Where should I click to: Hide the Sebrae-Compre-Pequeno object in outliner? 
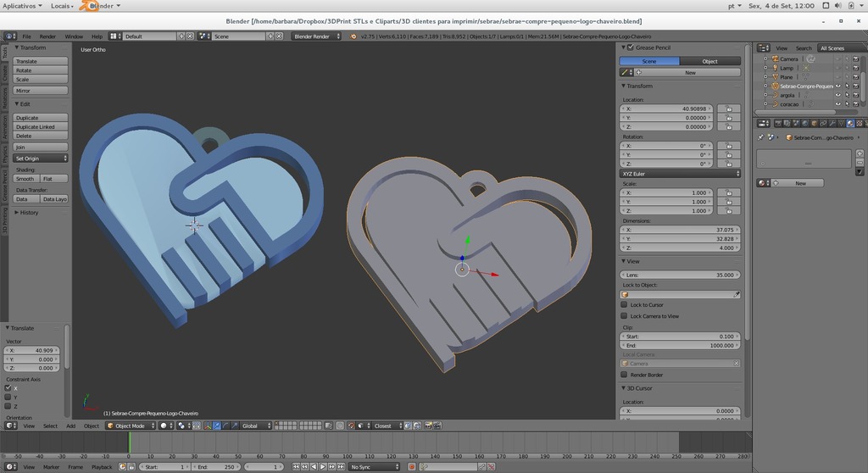coord(838,86)
